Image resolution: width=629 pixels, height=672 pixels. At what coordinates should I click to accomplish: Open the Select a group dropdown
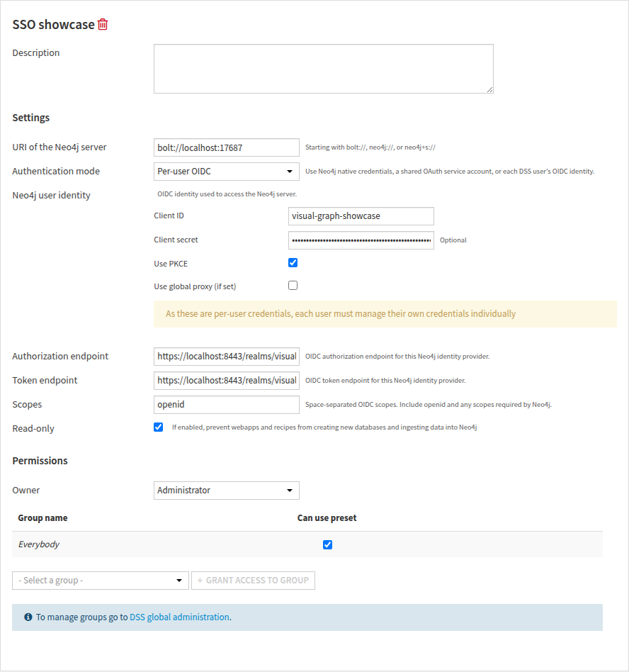pyautogui.click(x=100, y=581)
